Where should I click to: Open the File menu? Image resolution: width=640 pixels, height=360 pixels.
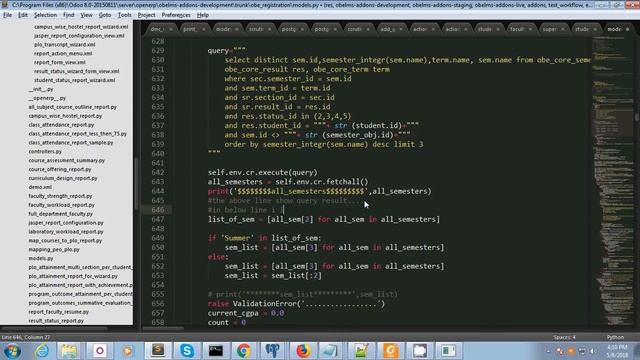(7, 15)
